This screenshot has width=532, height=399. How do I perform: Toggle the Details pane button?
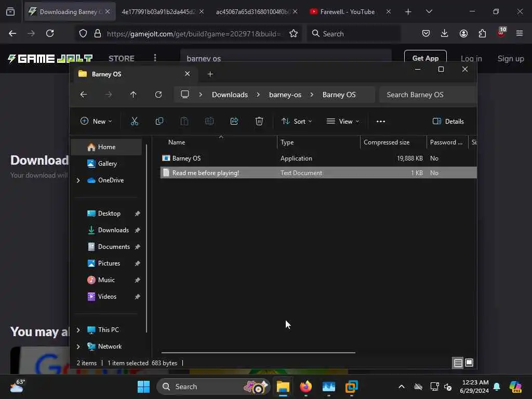(x=448, y=121)
